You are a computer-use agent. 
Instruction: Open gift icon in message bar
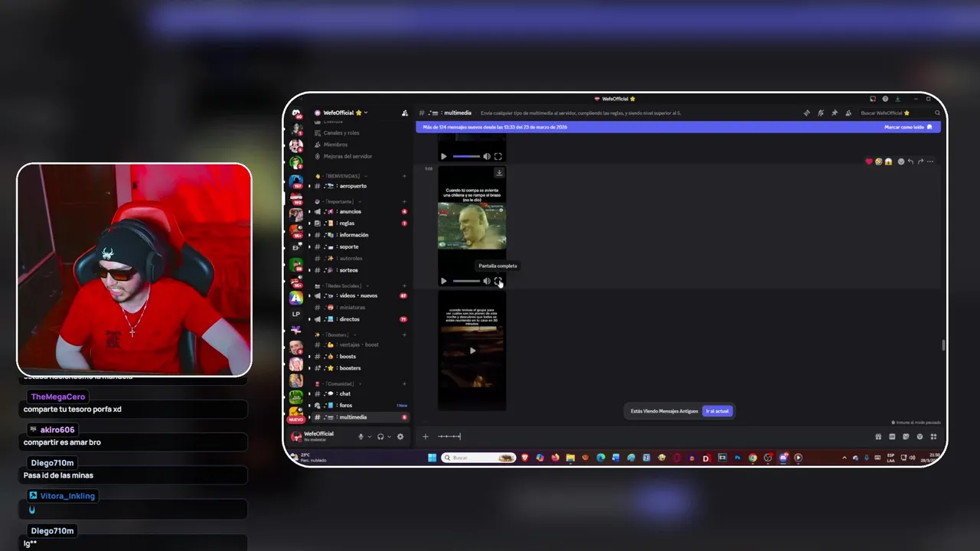coord(878,437)
